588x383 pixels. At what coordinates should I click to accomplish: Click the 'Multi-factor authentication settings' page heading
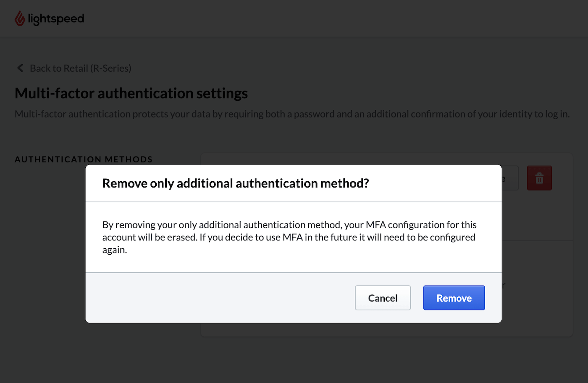(x=131, y=93)
